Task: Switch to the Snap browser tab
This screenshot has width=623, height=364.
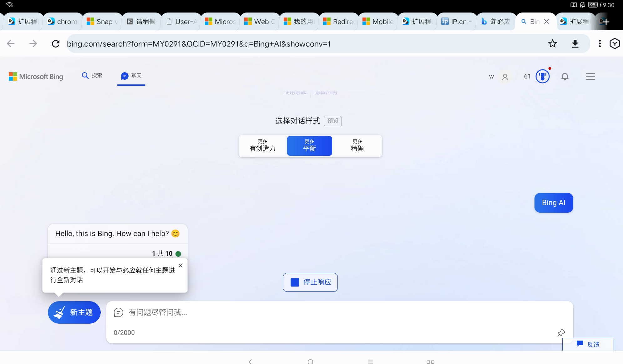Action: (102, 22)
